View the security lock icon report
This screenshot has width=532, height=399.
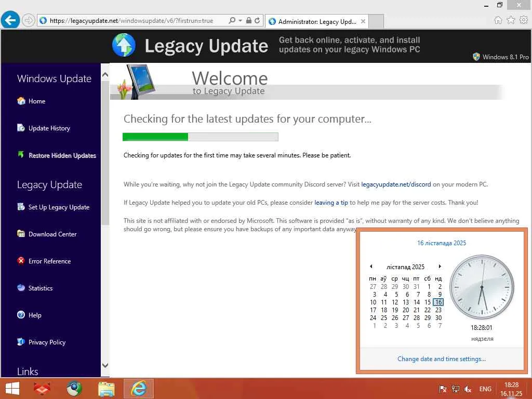(249, 20)
